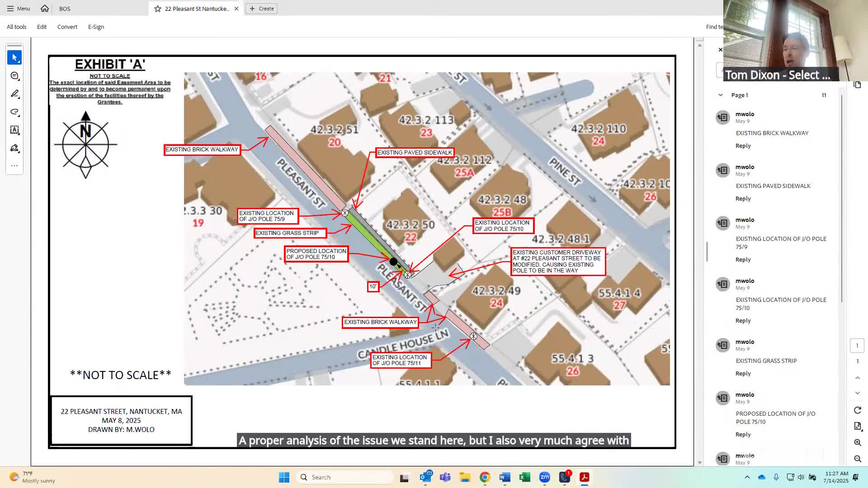Open the EXISTING GRASS STRIP comment icon
The width and height of the screenshot is (868, 488).
[723, 345]
